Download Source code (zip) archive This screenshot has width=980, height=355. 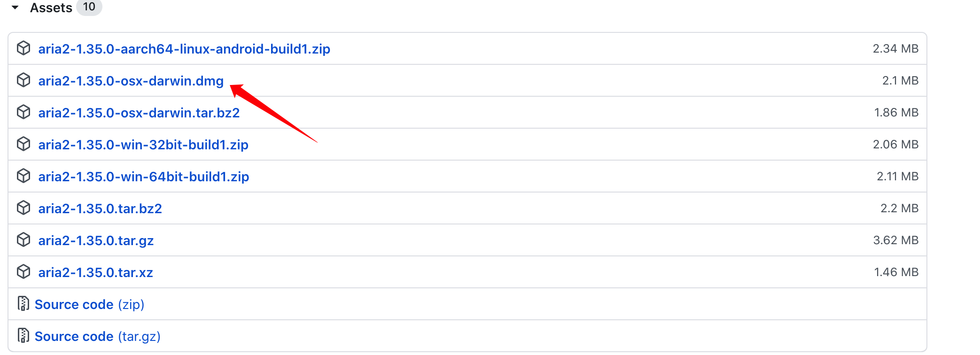point(89,304)
